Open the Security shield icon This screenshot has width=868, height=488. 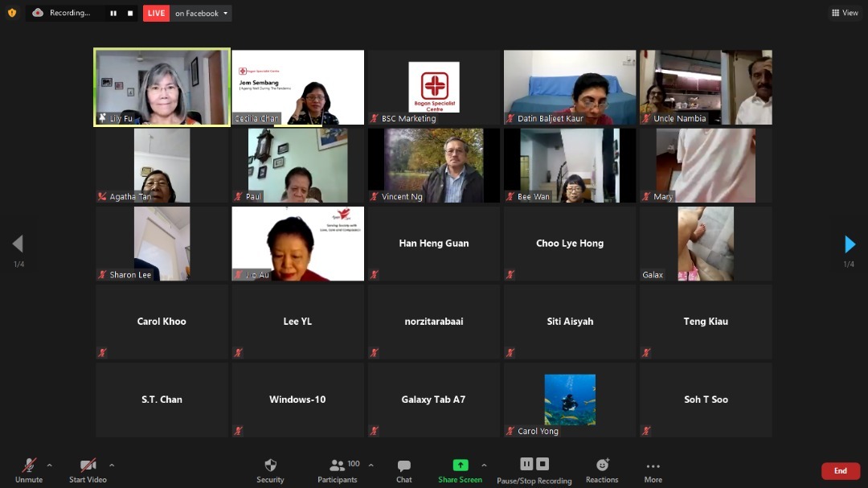point(270,466)
